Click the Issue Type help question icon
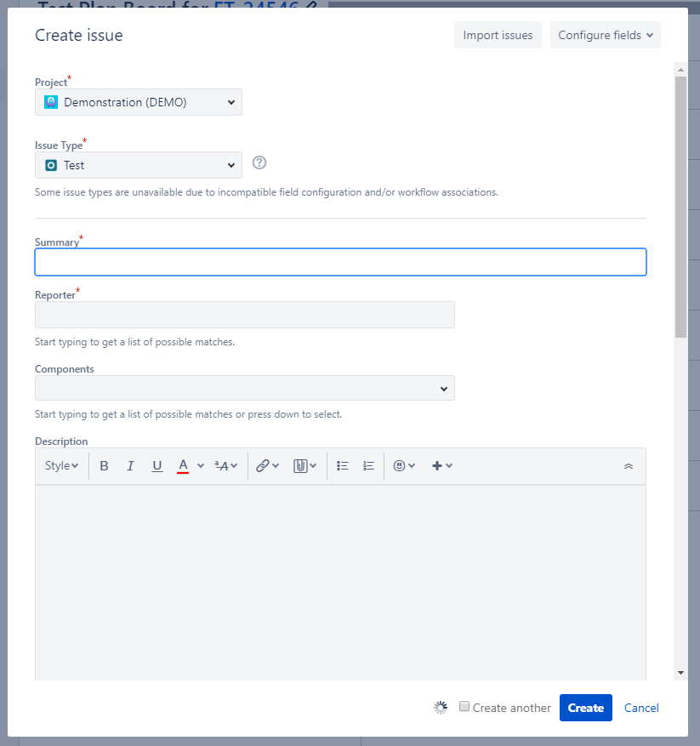This screenshot has width=700, height=746. pyautogui.click(x=259, y=162)
